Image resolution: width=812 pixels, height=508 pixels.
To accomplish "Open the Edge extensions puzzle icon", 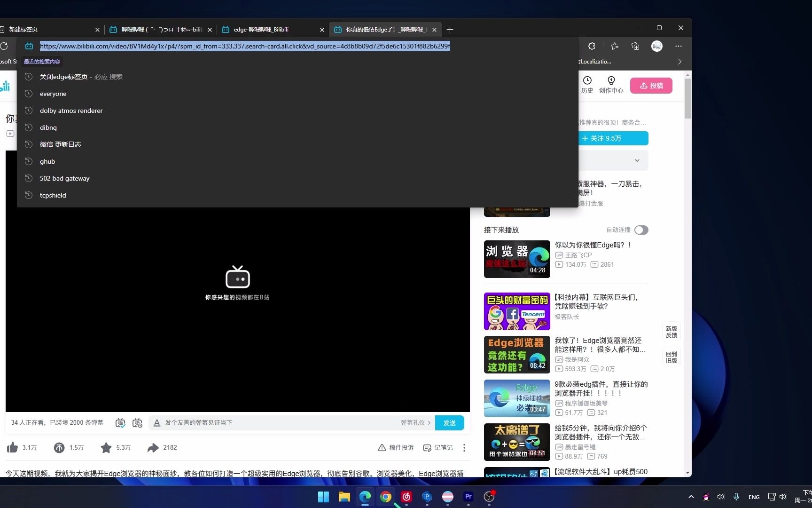I will click(592, 46).
